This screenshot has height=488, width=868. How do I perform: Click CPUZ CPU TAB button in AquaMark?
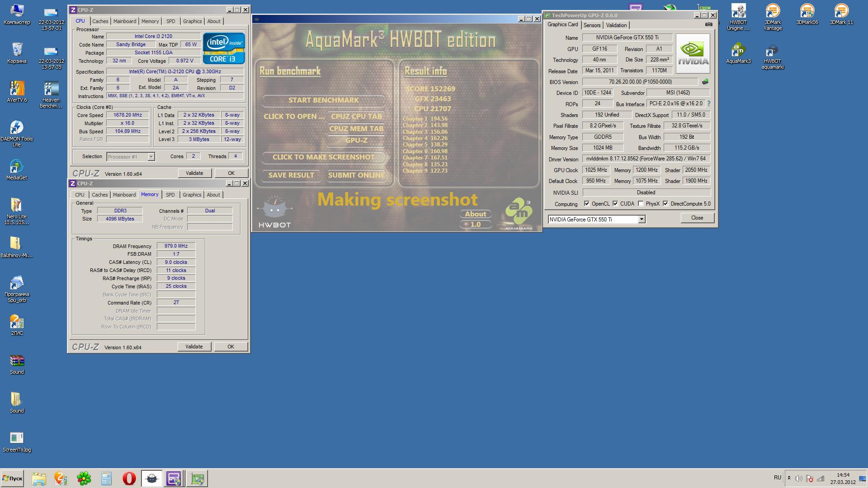point(356,117)
